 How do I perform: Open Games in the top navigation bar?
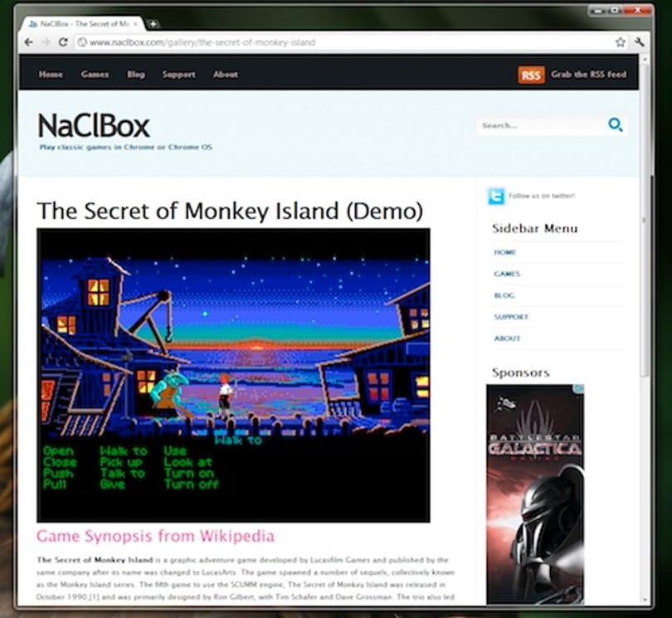pyautogui.click(x=95, y=75)
